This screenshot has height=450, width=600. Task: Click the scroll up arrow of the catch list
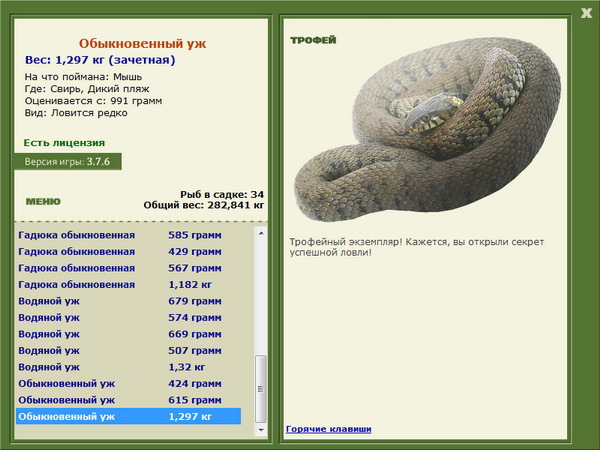point(261,233)
